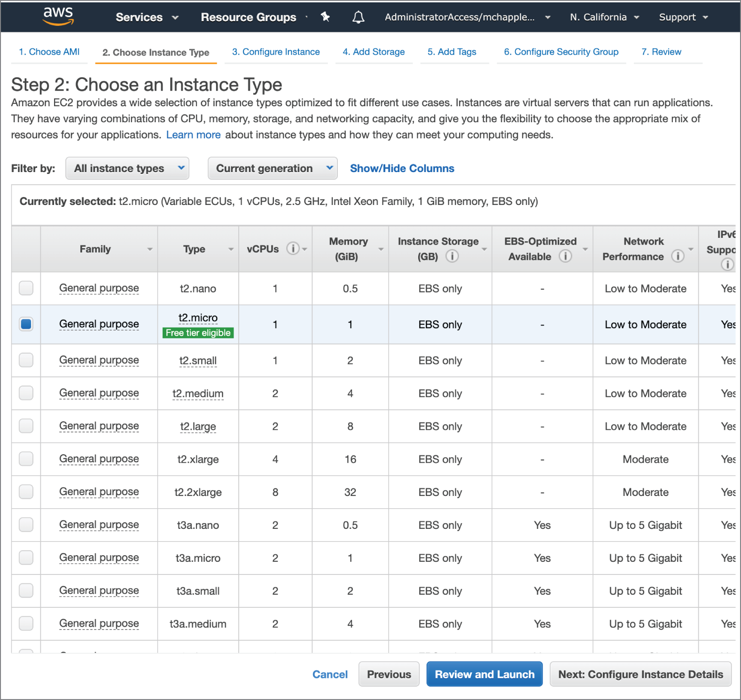
Task: Click the Review and Launch button
Action: (484, 674)
